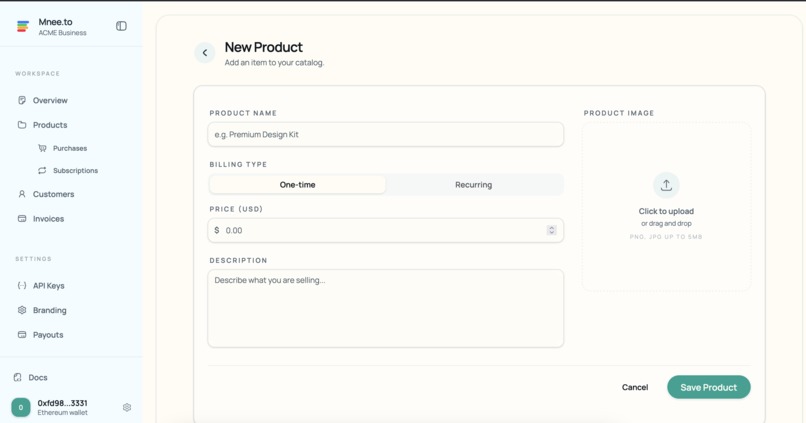Click into the Description text area
806x423 pixels.
coord(386,308)
